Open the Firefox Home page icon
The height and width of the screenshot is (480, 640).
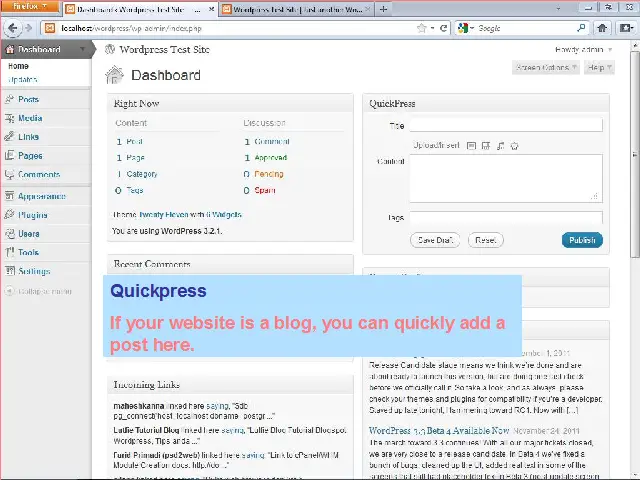click(x=602, y=28)
